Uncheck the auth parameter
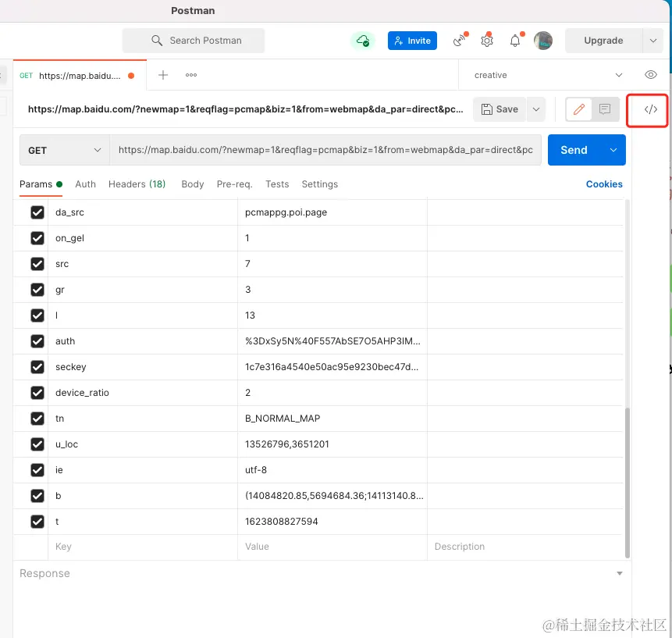672x638 pixels. pyautogui.click(x=37, y=341)
